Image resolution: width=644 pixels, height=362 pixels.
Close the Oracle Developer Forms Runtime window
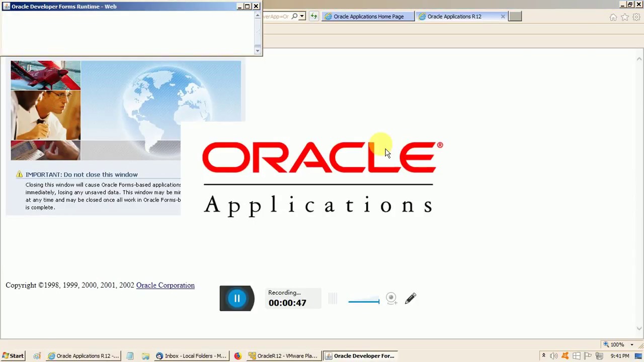pyautogui.click(x=256, y=7)
